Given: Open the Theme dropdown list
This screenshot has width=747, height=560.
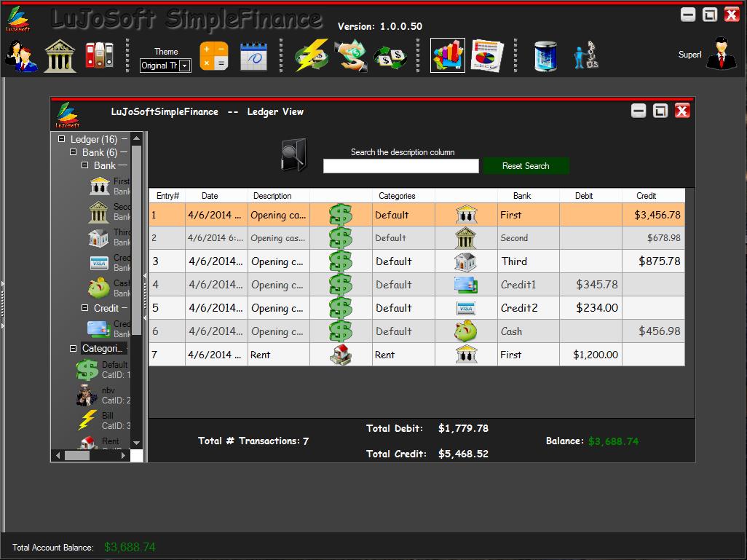Looking at the screenshot, I should pyautogui.click(x=185, y=66).
